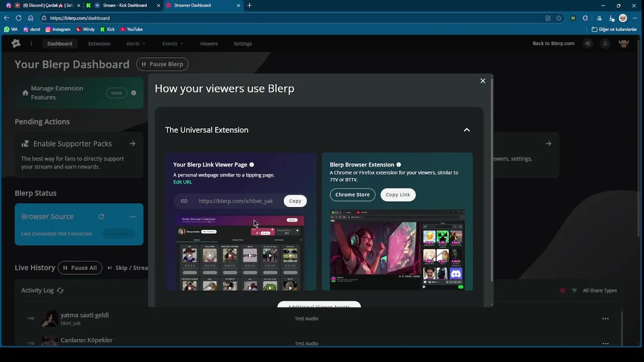Viewport: 644px width, 362px height.
Task: Click the link chain icon beside the URL
Action: (x=184, y=201)
